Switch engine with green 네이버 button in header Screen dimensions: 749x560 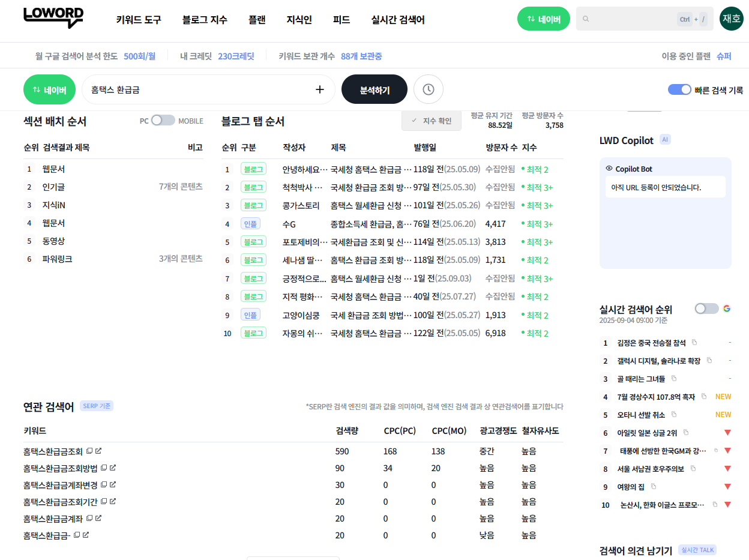(544, 19)
